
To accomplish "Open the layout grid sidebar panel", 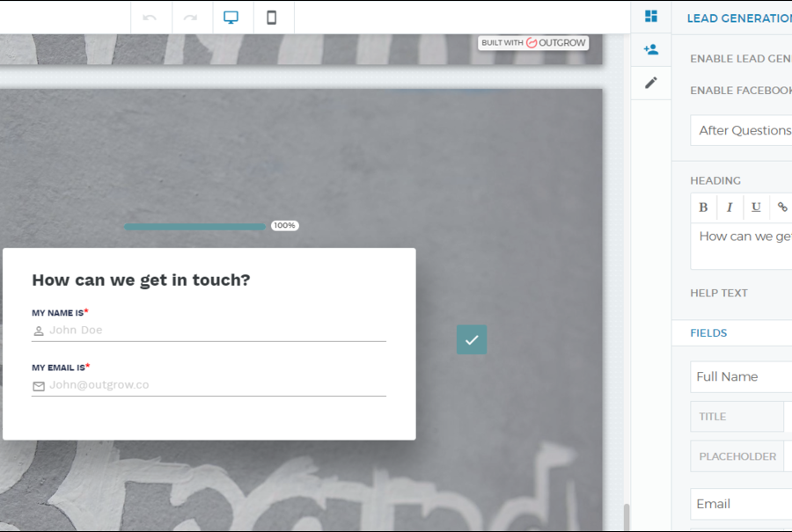I will point(651,16).
